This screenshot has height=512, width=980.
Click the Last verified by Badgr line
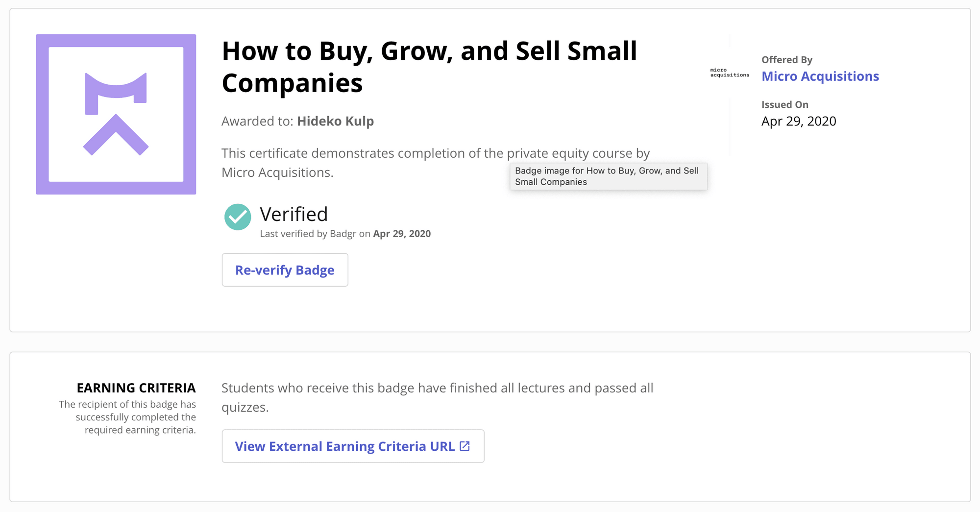[345, 234]
